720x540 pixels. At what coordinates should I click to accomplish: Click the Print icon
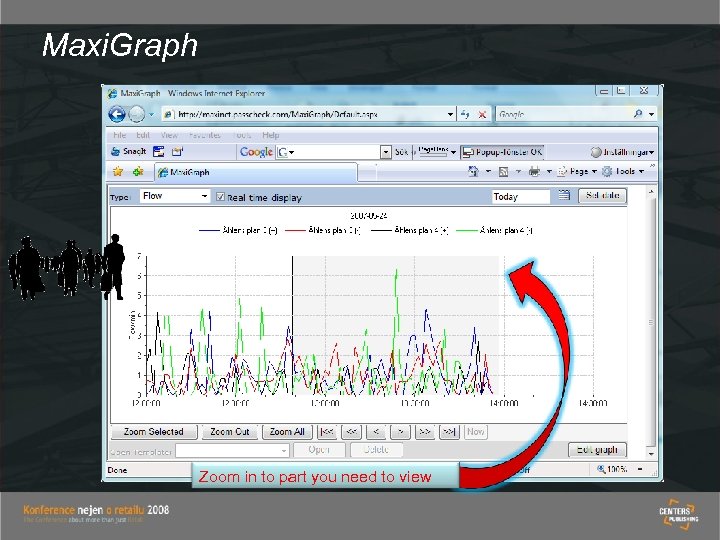tap(534, 171)
